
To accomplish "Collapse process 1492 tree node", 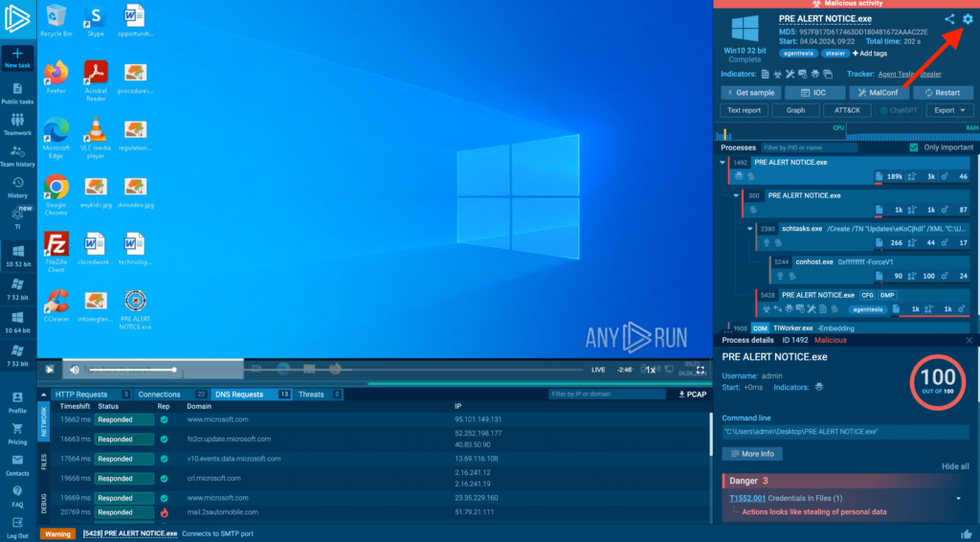I will [724, 163].
